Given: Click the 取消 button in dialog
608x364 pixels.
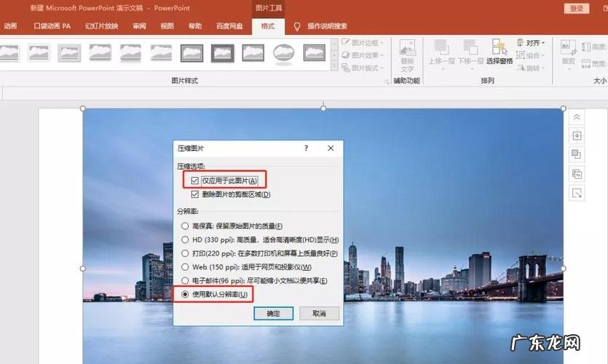Looking at the screenshot, I should [x=319, y=313].
